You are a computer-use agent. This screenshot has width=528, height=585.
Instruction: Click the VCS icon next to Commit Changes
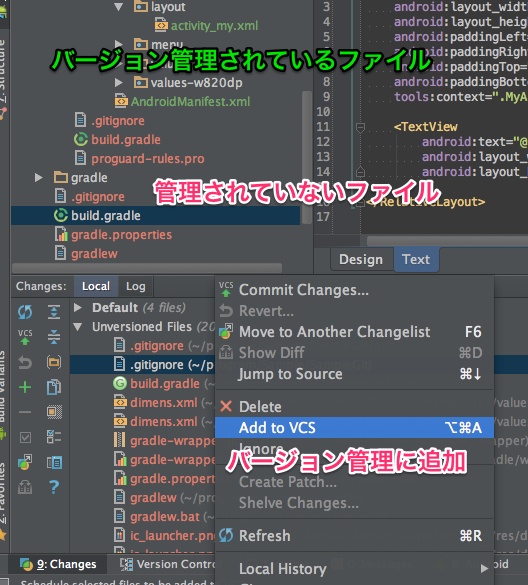pyautogui.click(x=226, y=290)
